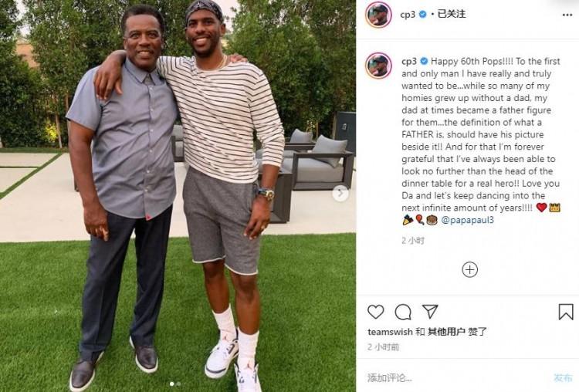Open cp3 avatar beside the caption
Screen dimensions: 579x392
pyautogui.click(x=378, y=66)
